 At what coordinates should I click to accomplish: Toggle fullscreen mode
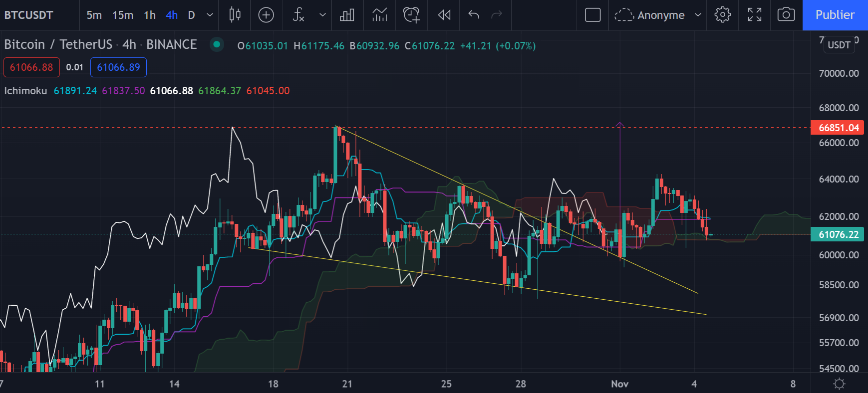[x=754, y=15]
